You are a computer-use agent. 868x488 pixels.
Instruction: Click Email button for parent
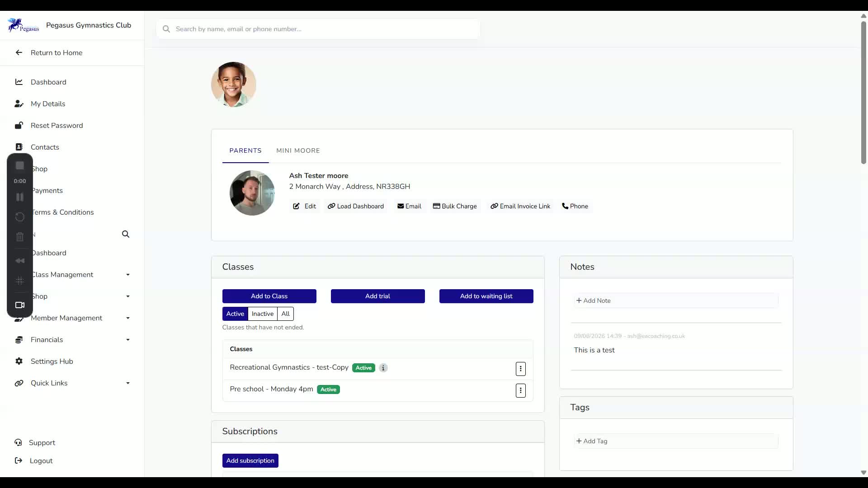(x=409, y=206)
